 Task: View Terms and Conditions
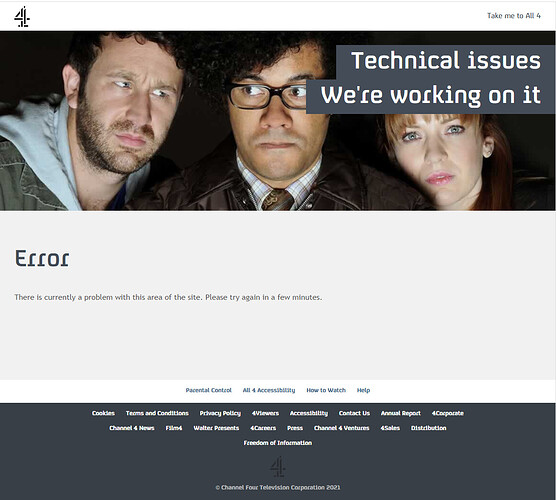coord(157,413)
